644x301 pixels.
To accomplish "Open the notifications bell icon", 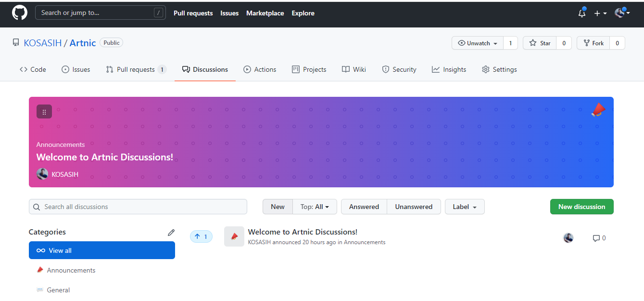I will click(582, 13).
